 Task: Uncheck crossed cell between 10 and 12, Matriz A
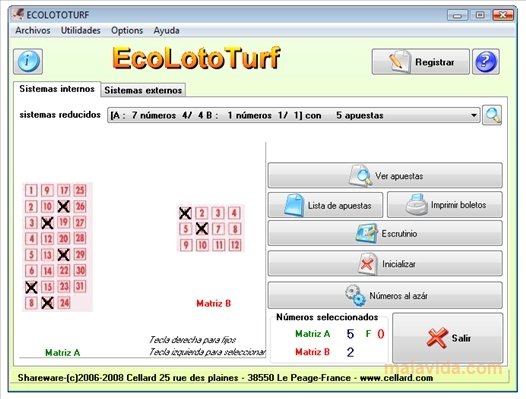pyautogui.click(x=47, y=222)
